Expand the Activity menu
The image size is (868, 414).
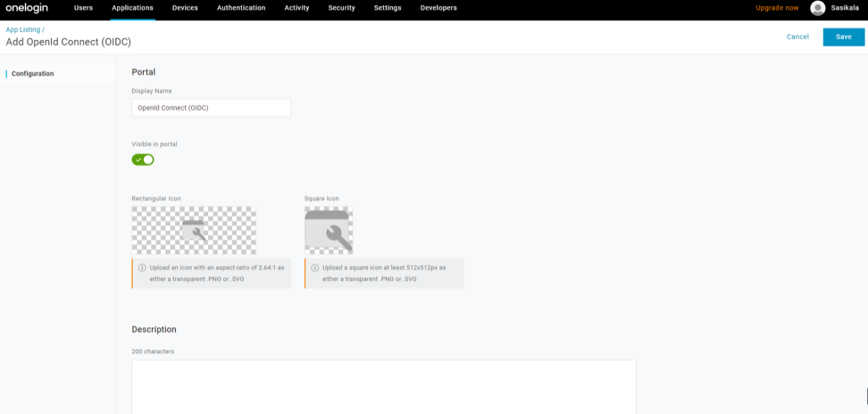[296, 8]
